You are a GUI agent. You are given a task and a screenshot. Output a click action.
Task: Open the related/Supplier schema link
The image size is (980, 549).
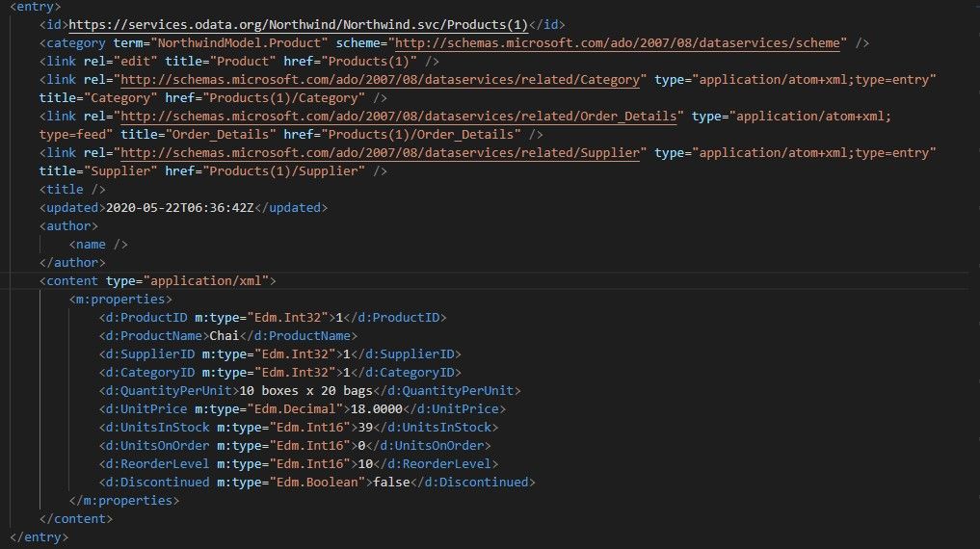380,153
